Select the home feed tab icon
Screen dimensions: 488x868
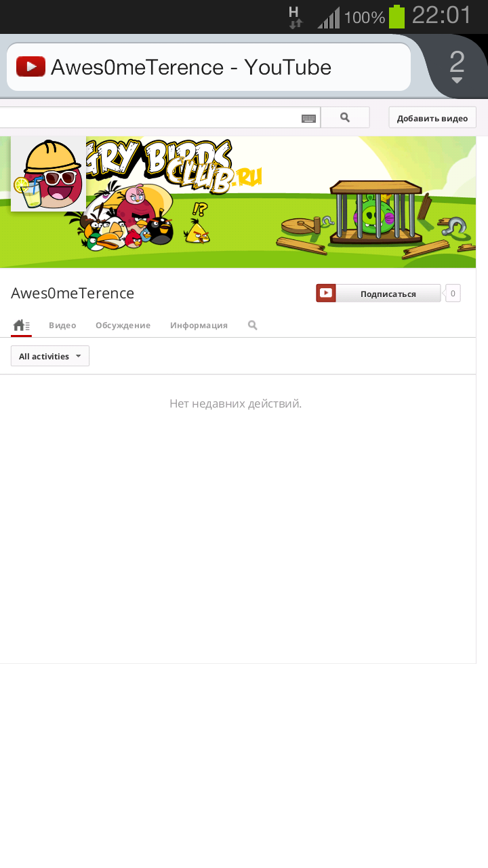click(22, 325)
